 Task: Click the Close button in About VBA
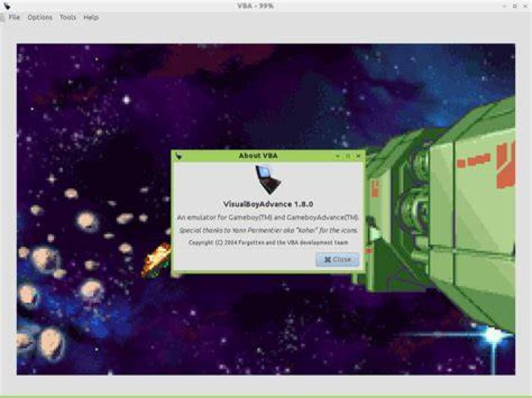click(337, 259)
